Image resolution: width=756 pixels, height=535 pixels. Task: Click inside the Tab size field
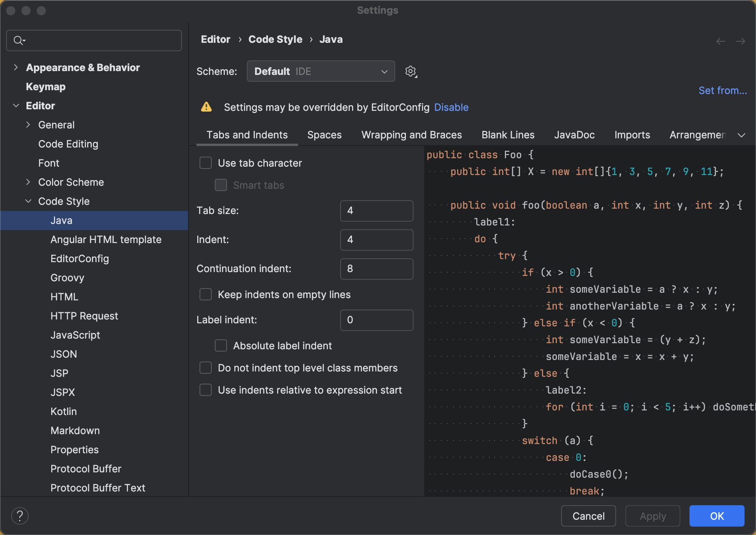pyautogui.click(x=376, y=211)
